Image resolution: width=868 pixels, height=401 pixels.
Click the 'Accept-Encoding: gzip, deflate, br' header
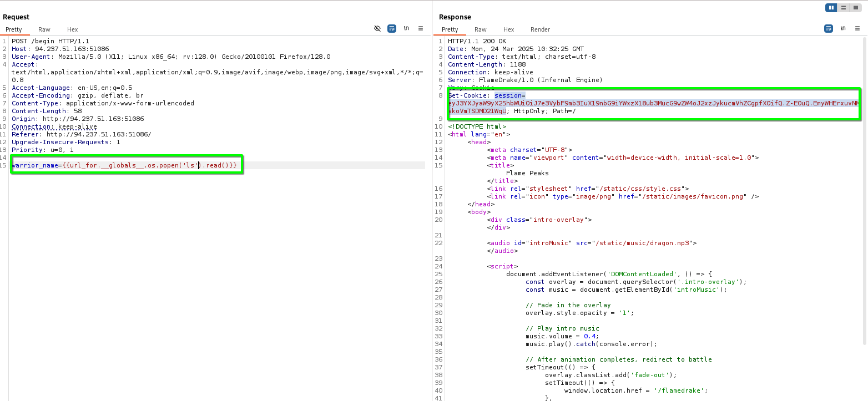pos(78,95)
